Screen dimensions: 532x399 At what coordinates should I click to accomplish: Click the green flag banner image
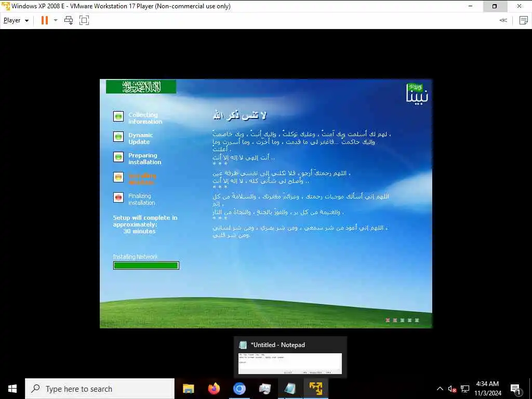coord(141,87)
